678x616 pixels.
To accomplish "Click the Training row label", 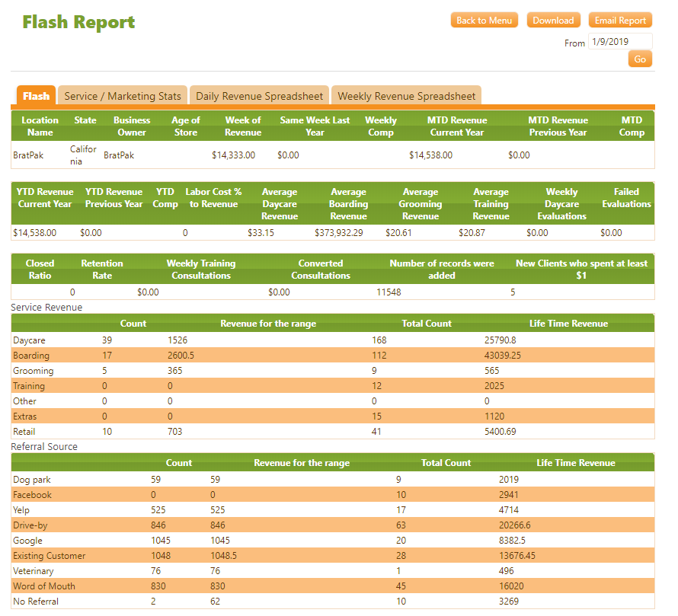I will pyautogui.click(x=28, y=386).
